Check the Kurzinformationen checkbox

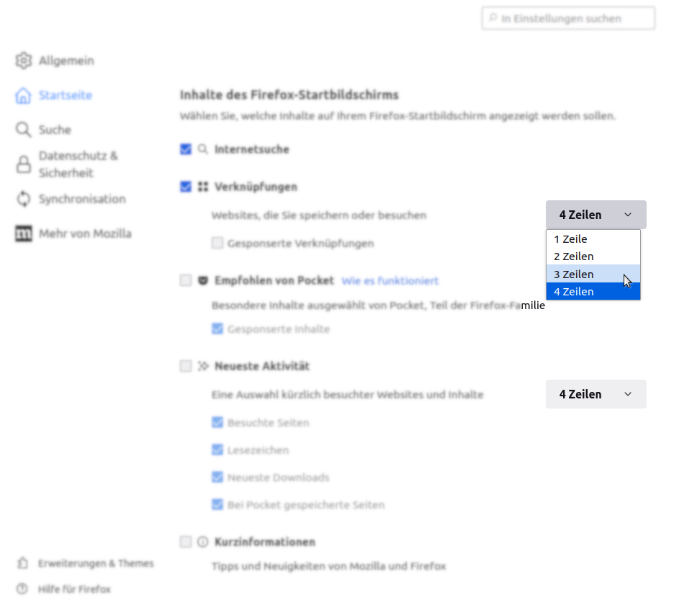coord(186,542)
